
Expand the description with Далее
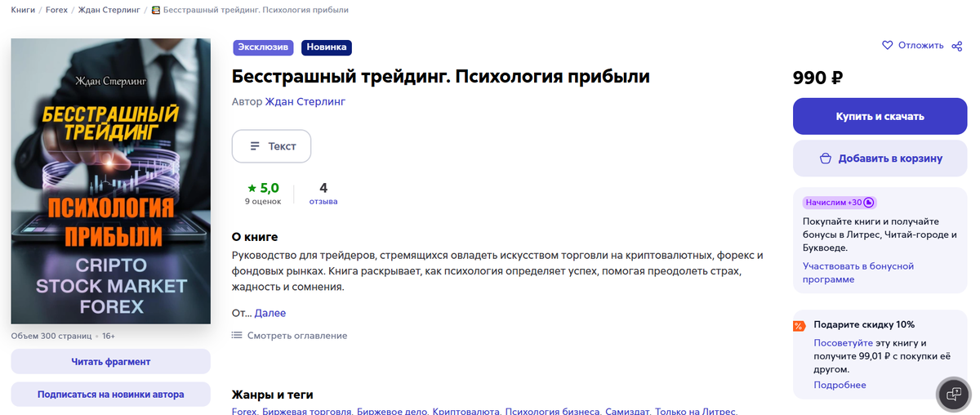(270, 313)
